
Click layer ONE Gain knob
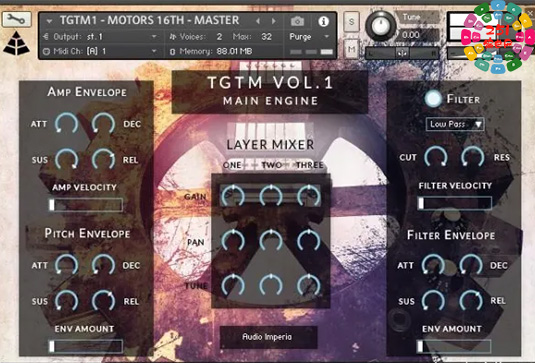(x=233, y=196)
